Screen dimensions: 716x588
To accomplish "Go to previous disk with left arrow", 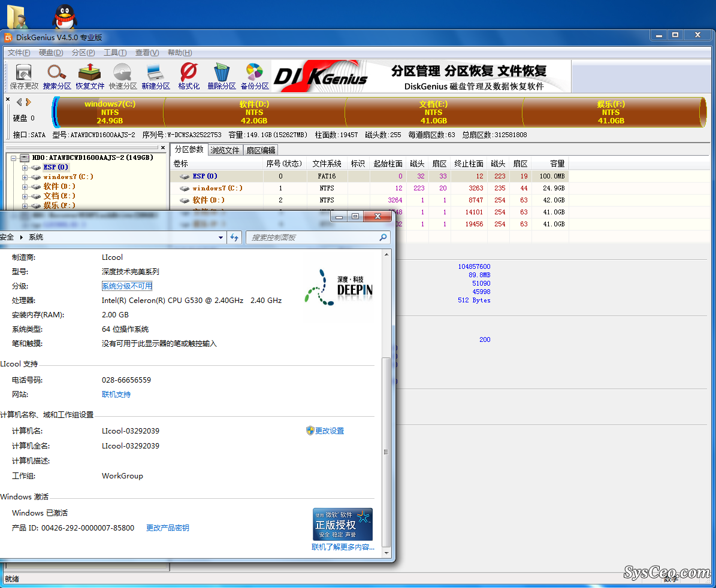I will pos(19,102).
